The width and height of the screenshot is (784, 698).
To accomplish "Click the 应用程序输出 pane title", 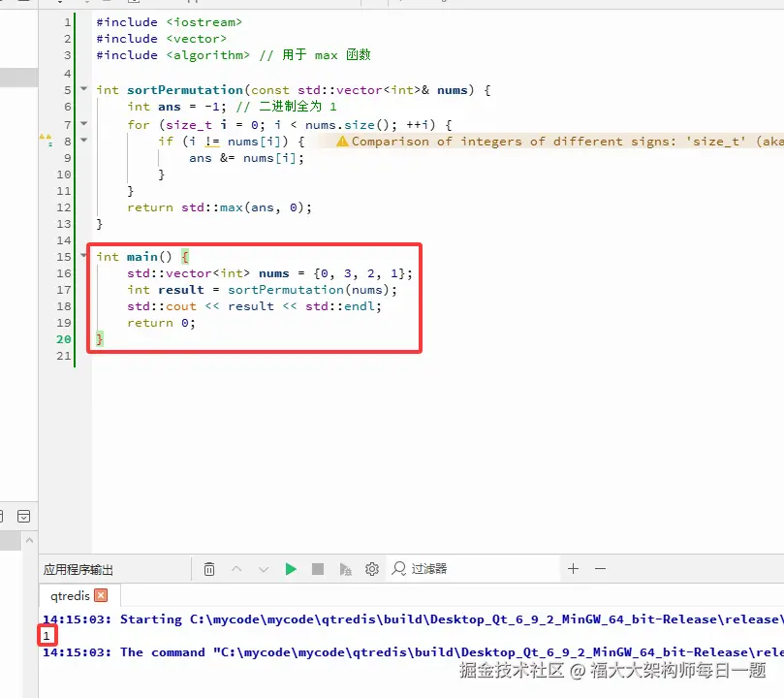I will [78, 569].
